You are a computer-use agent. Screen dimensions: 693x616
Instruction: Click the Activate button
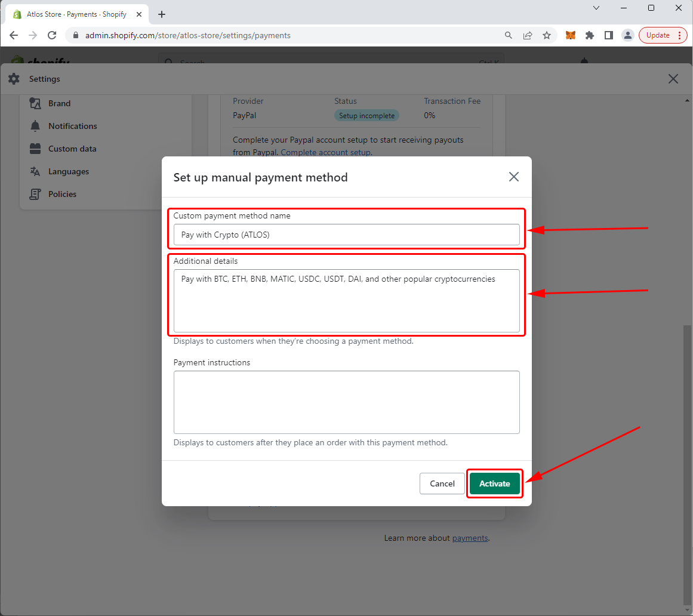(495, 483)
